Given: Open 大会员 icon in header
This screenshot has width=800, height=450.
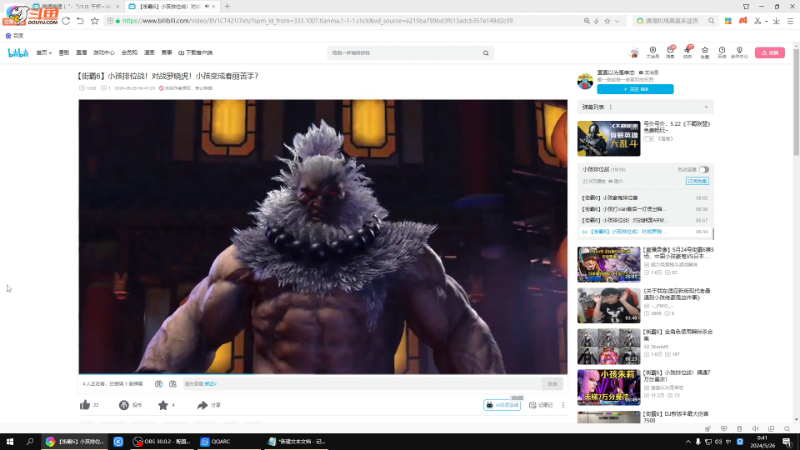Looking at the screenshot, I should [653, 52].
